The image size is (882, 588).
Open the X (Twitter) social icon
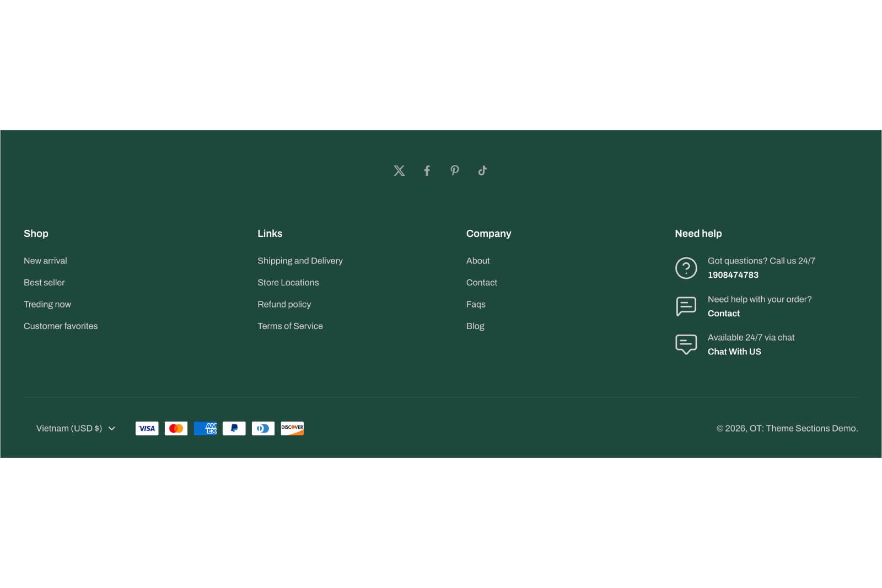(399, 170)
